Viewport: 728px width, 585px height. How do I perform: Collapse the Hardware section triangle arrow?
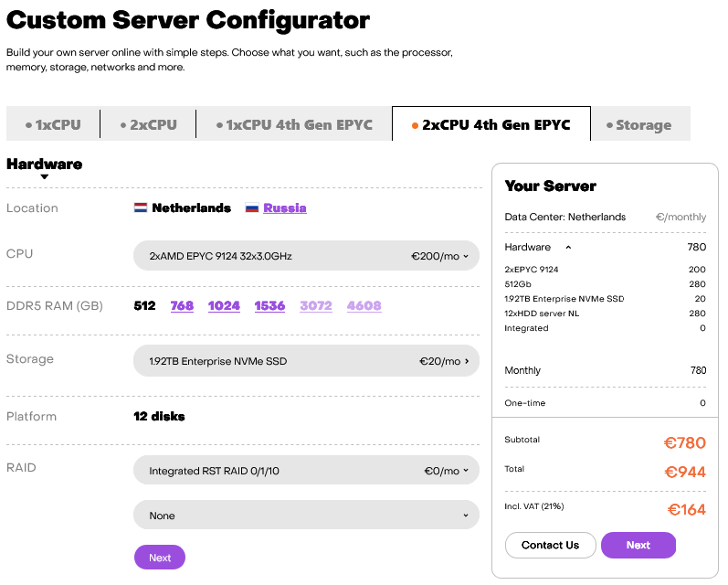click(44, 176)
